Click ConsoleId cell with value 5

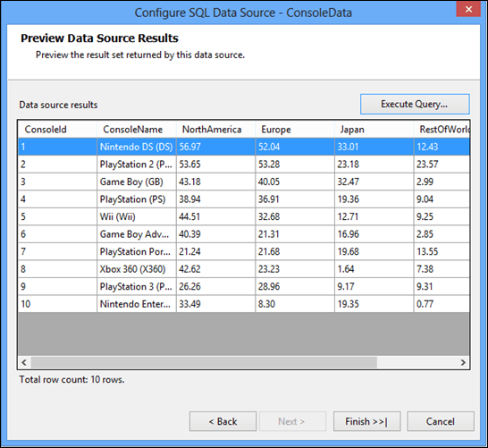pos(57,216)
